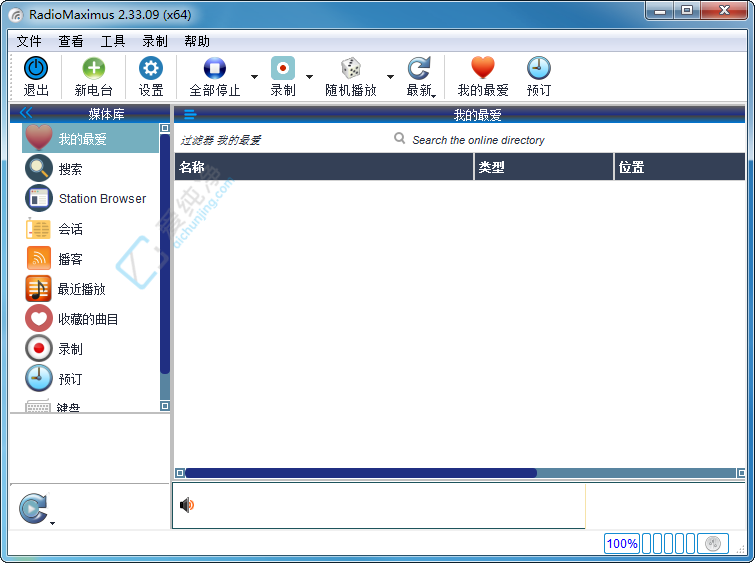The width and height of the screenshot is (755, 563).
Task: Open dropdown arrow beside bottom-left play icon
Action: 52,523
